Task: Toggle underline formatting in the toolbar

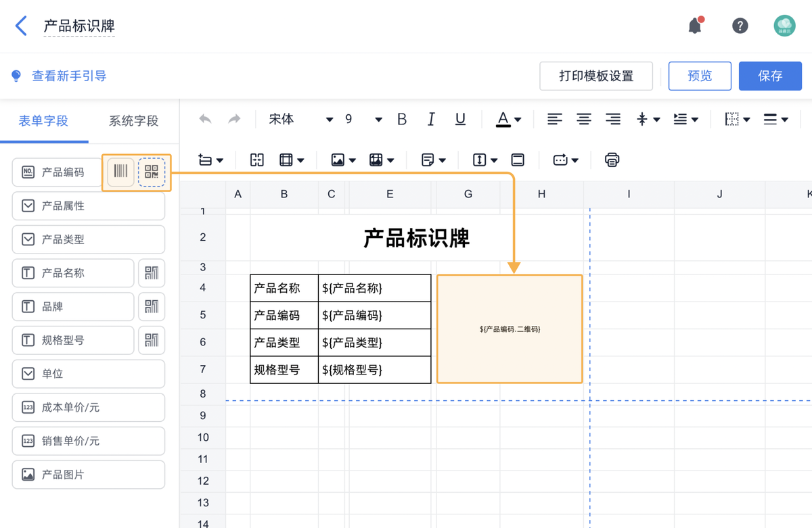Action: pos(460,119)
